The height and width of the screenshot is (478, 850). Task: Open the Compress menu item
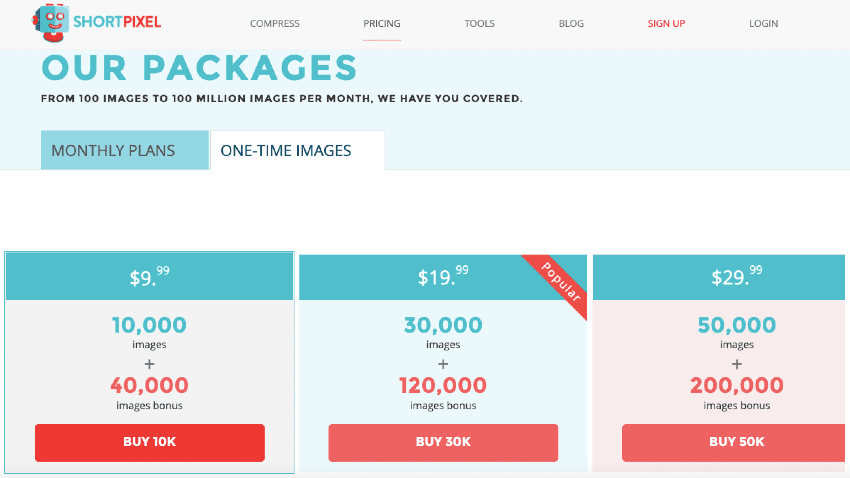point(274,24)
